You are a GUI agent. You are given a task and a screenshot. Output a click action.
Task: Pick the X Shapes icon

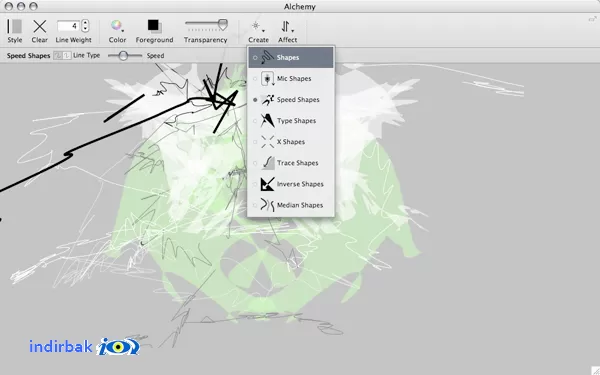click(267, 142)
